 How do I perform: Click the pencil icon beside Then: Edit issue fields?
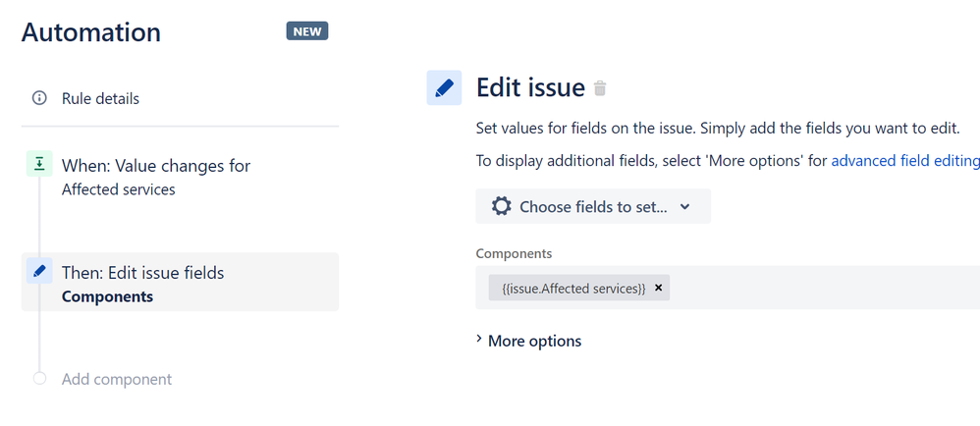[x=39, y=271]
